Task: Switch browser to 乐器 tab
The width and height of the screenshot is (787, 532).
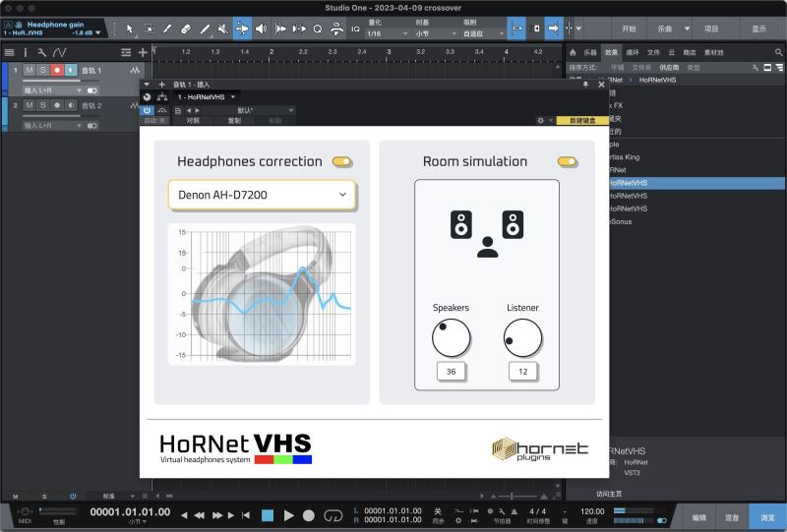Action: pyautogui.click(x=590, y=52)
